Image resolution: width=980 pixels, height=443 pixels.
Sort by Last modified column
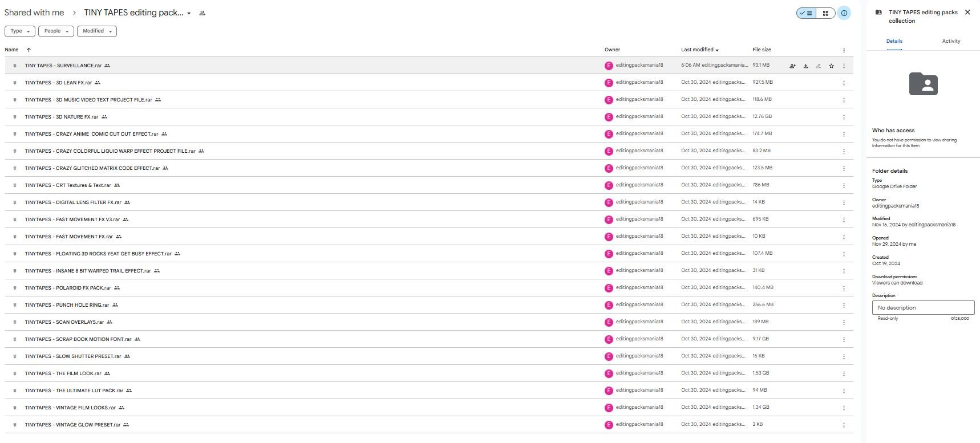pyautogui.click(x=699, y=50)
